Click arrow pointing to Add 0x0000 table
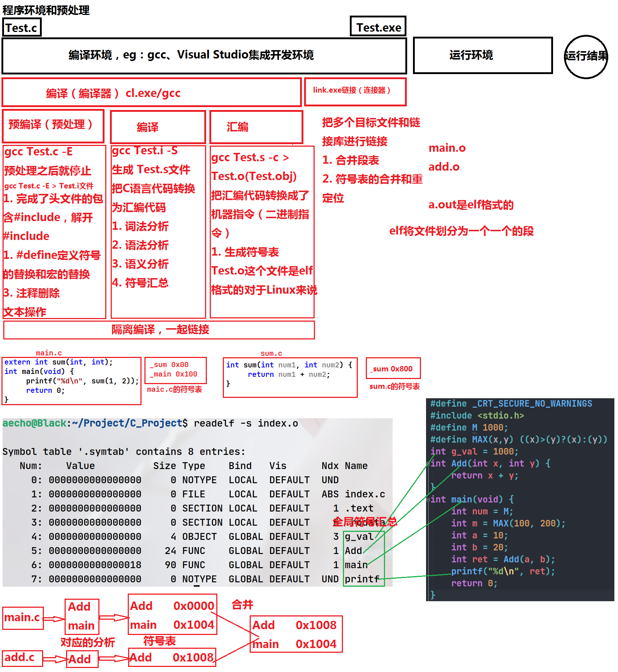Screen dimensions: 618x672 [114, 618]
